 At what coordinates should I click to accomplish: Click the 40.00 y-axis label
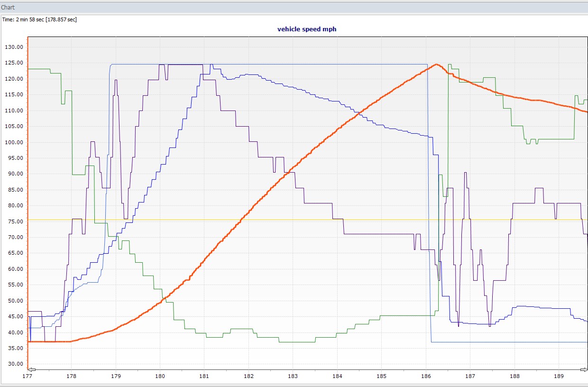[x=16, y=332]
